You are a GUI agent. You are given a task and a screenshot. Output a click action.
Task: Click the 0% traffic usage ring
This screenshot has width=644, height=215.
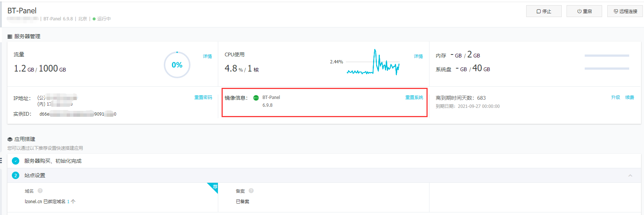click(177, 65)
